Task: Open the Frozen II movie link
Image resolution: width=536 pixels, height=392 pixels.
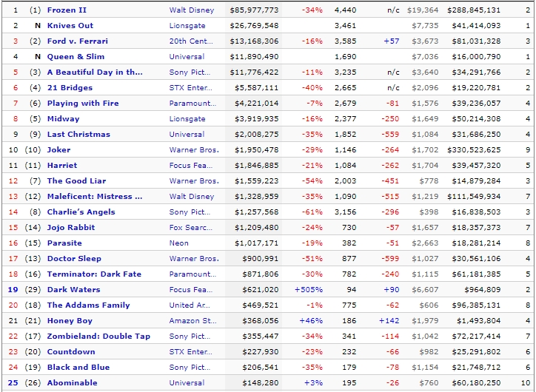Action: click(67, 10)
